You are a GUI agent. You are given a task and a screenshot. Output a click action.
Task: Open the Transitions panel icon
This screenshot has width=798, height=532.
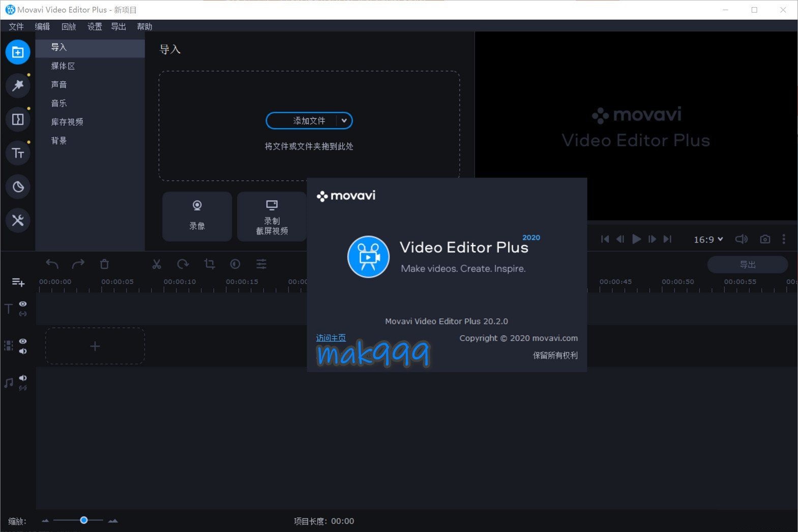pos(18,120)
